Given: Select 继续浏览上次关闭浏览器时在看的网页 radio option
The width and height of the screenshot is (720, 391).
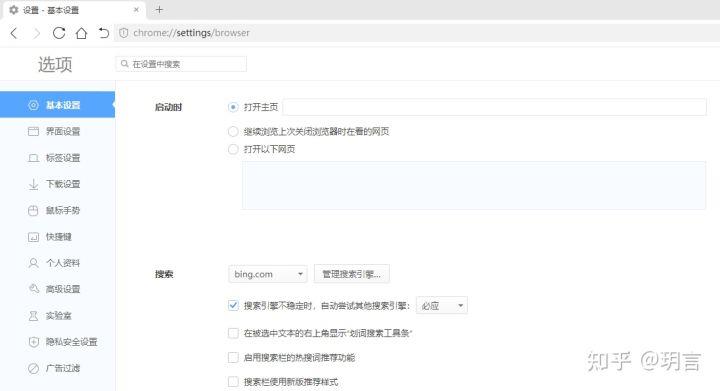Looking at the screenshot, I should click(233, 132).
